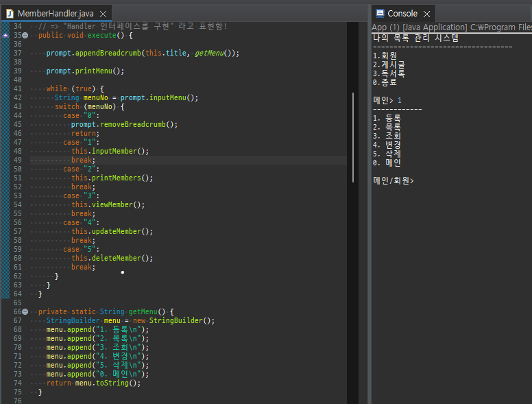This screenshot has height=404, width=532.
Task: Click 'prompt.printMenu();' on line 39
Action: click(85, 71)
